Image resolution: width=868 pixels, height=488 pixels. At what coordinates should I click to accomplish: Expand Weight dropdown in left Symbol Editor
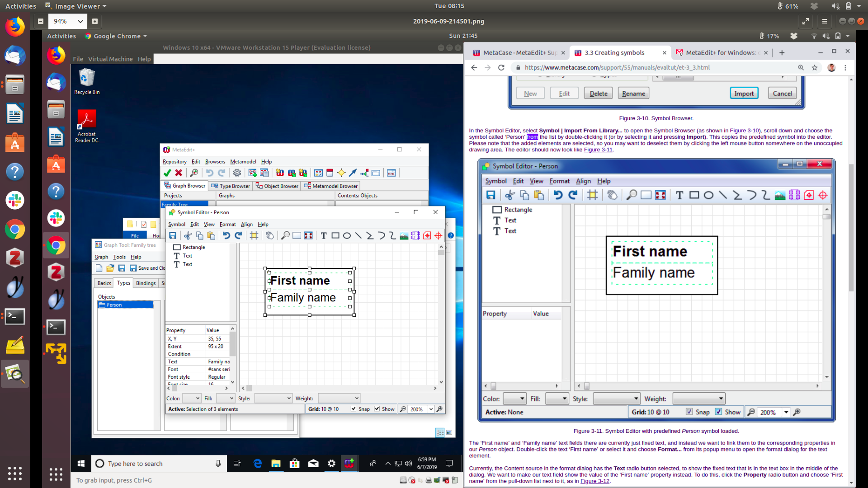356,398
